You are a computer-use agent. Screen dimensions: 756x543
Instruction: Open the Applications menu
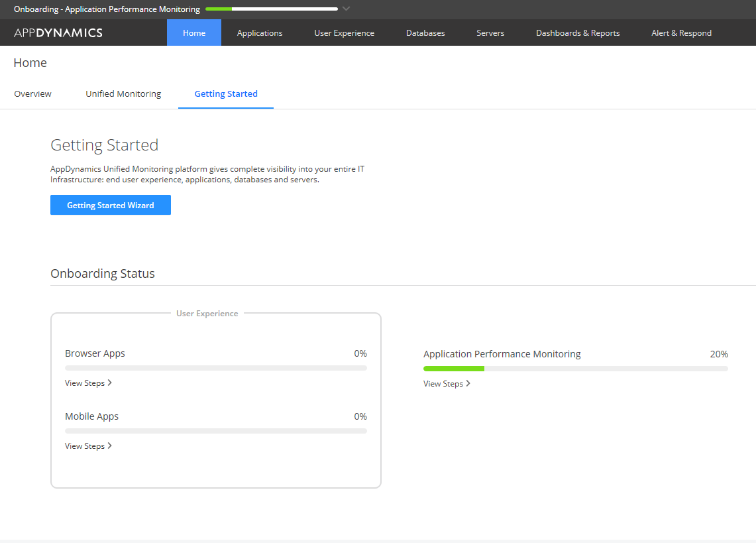(259, 33)
